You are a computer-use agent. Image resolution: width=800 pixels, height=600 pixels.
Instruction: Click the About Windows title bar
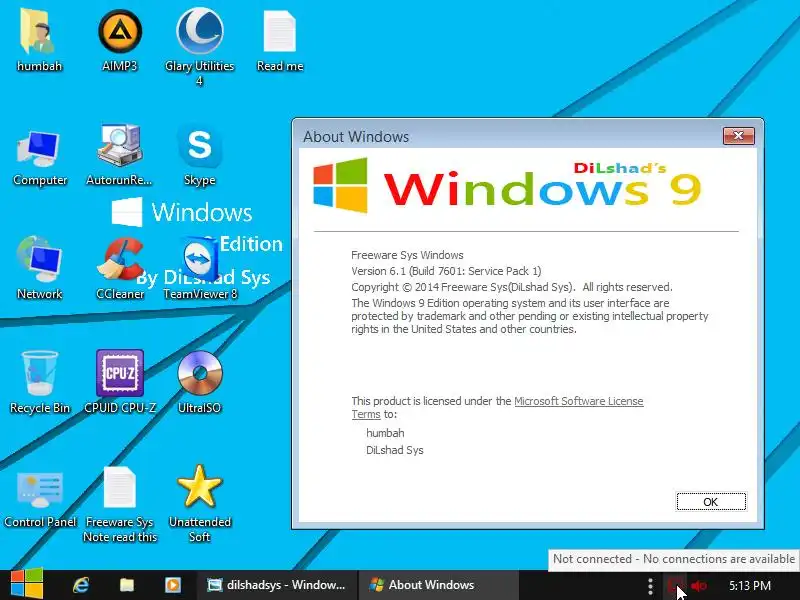click(x=510, y=136)
